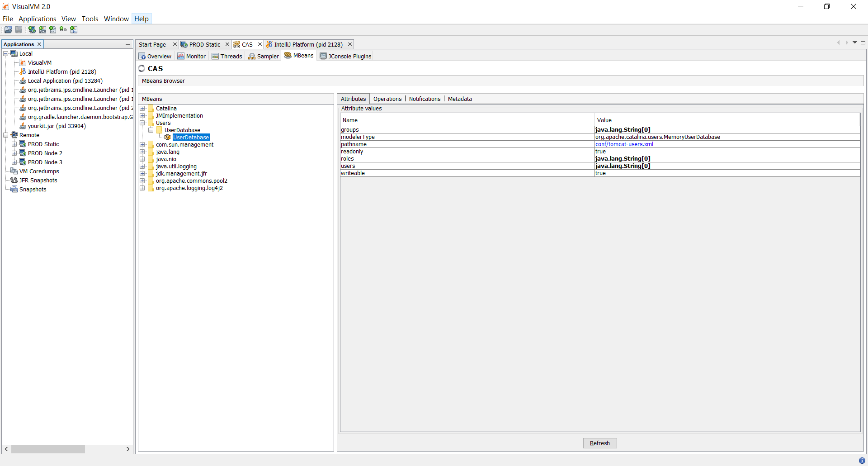The height and width of the screenshot is (466, 868).
Task: Select the roles attribute value cell
Action: click(727, 159)
